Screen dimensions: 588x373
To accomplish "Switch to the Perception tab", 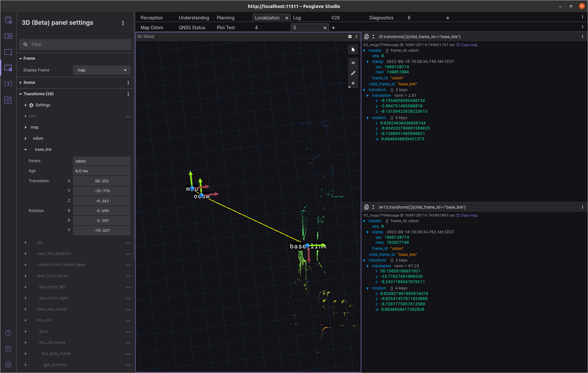I will click(152, 18).
